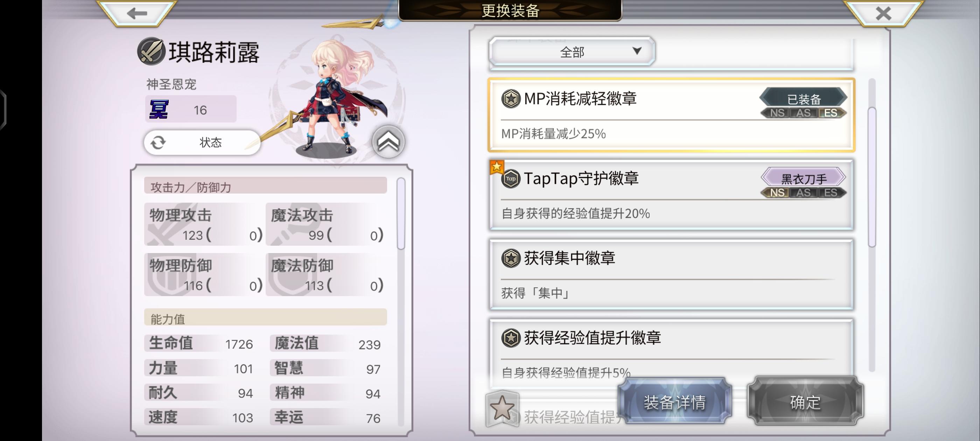Select the 获得集中徽章 badge

(x=671, y=274)
